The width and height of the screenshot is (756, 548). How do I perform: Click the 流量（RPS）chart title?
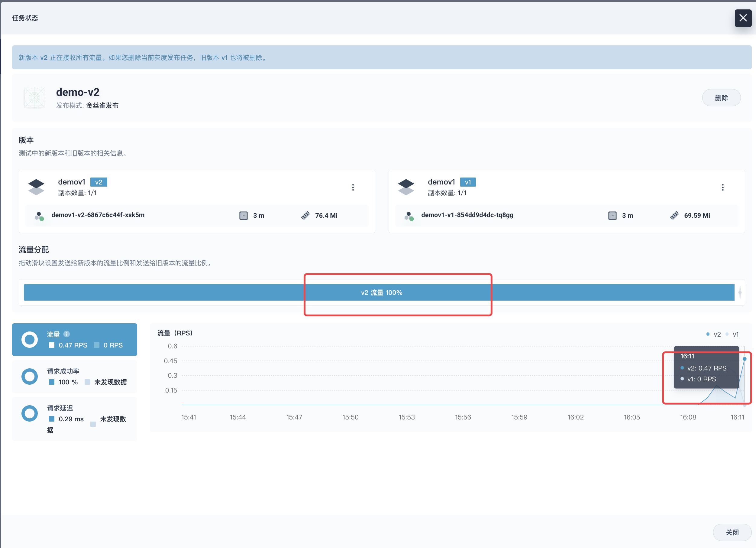pyautogui.click(x=175, y=333)
